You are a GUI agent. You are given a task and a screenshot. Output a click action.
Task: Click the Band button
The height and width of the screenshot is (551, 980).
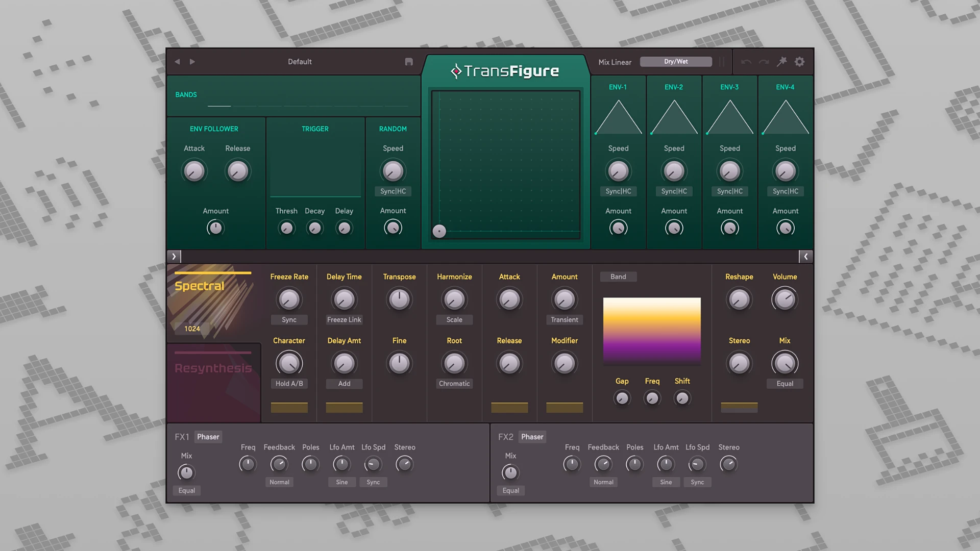click(618, 277)
